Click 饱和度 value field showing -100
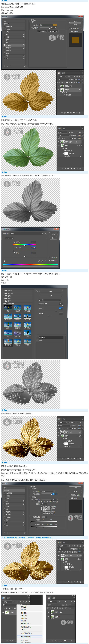This screenshot has height=644, width=89. (33, 248)
